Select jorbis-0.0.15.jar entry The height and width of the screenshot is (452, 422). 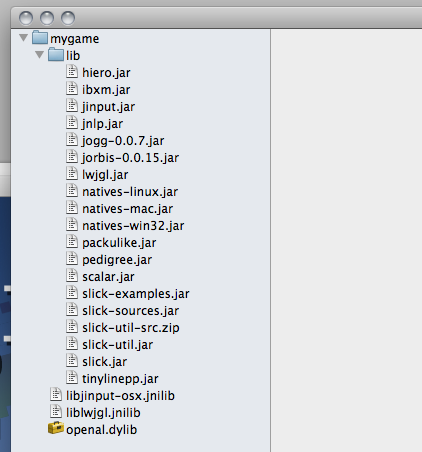click(130, 158)
